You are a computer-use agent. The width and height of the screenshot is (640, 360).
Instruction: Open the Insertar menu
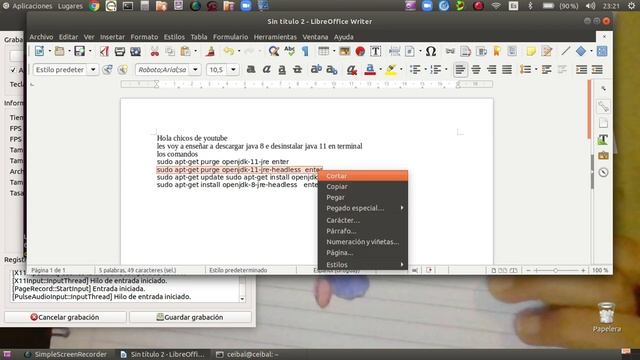coord(112,37)
